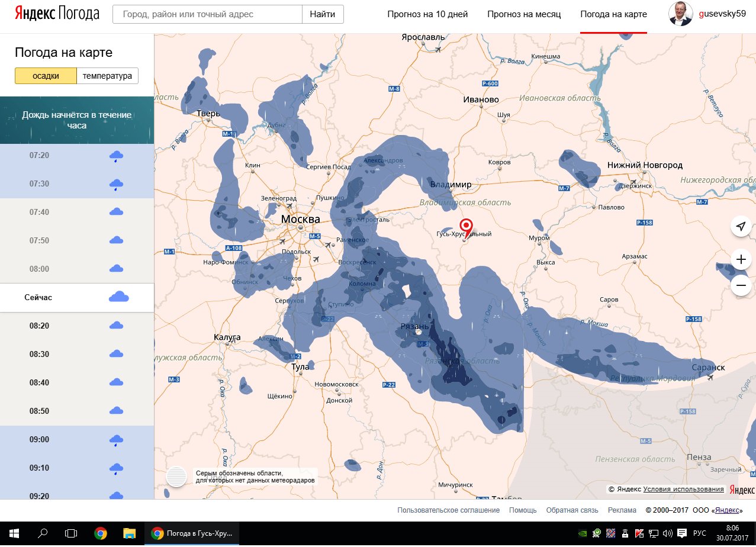Click the Москва city label on map
This screenshot has width=756, height=547.
tap(300, 219)
